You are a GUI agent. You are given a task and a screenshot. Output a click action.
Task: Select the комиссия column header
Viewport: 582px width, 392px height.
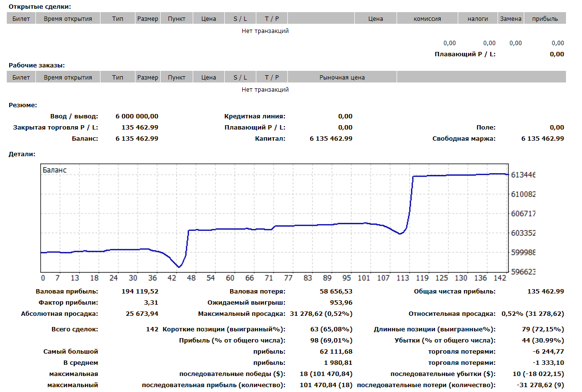pos(427,18)
